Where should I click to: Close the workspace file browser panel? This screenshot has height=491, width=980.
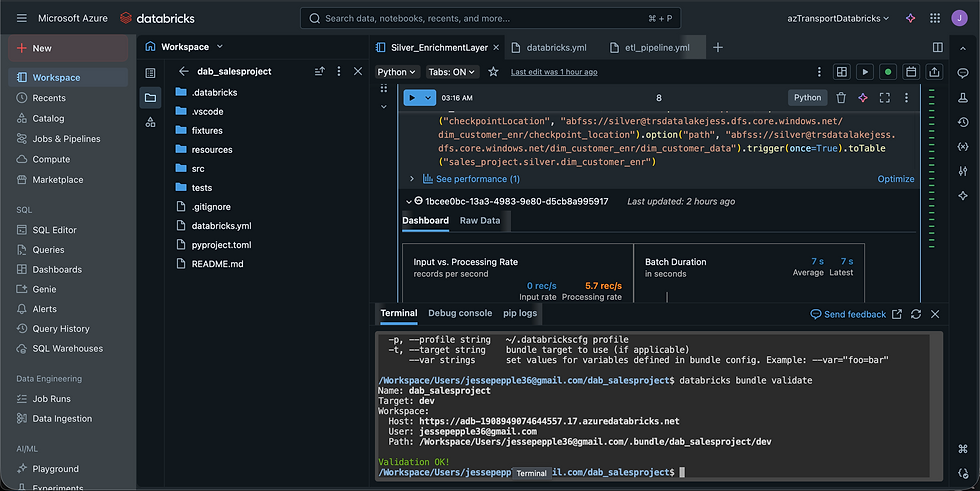tap(358, 71)
